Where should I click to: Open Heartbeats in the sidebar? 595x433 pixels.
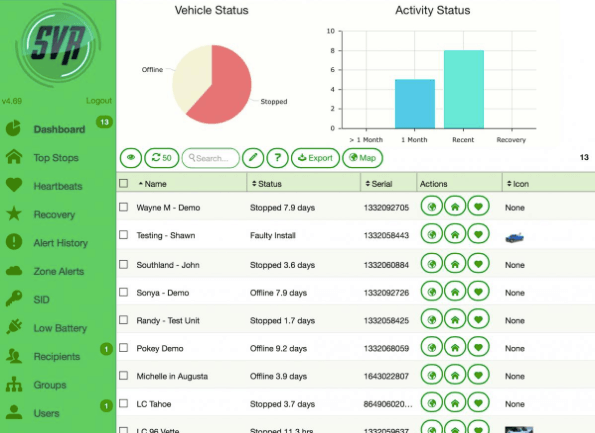58,186
